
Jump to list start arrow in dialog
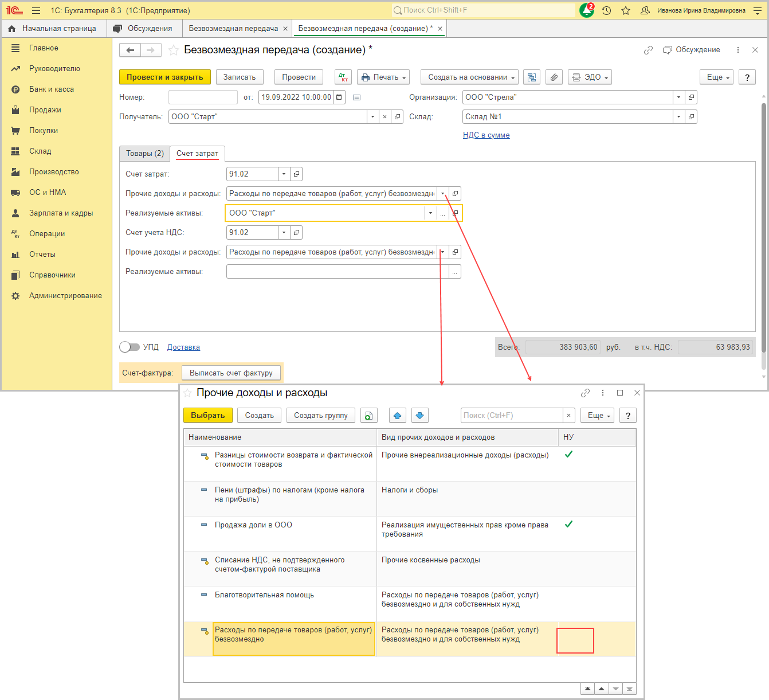[x=587, y=689]
